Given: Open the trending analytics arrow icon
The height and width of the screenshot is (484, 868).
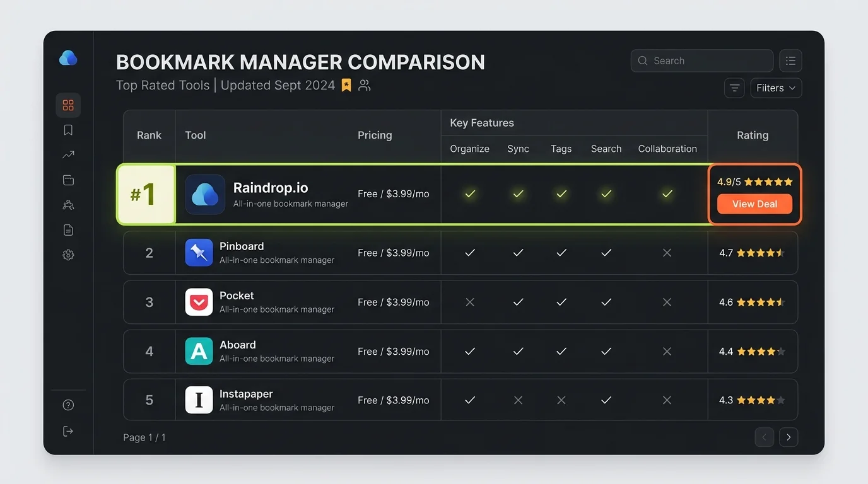Looking at the screenshot, I should coord(68,155).
